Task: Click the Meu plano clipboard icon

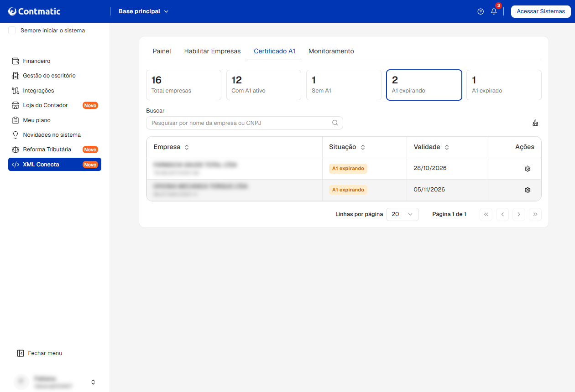Action: pyautogui.click(x=15, y=120)
